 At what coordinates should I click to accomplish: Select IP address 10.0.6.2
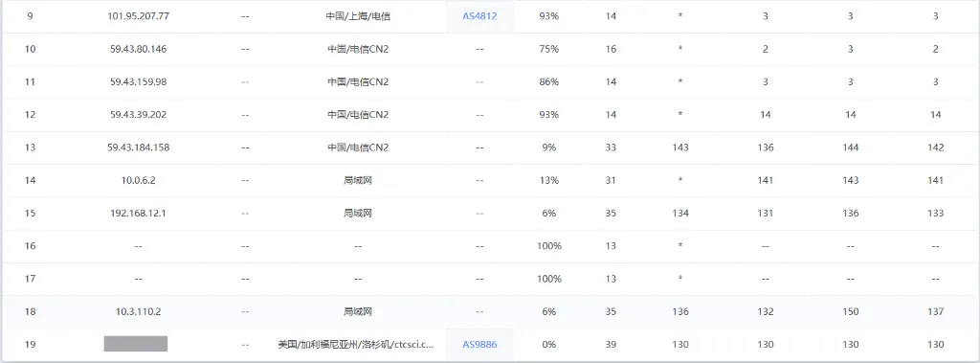pos(138,180)
